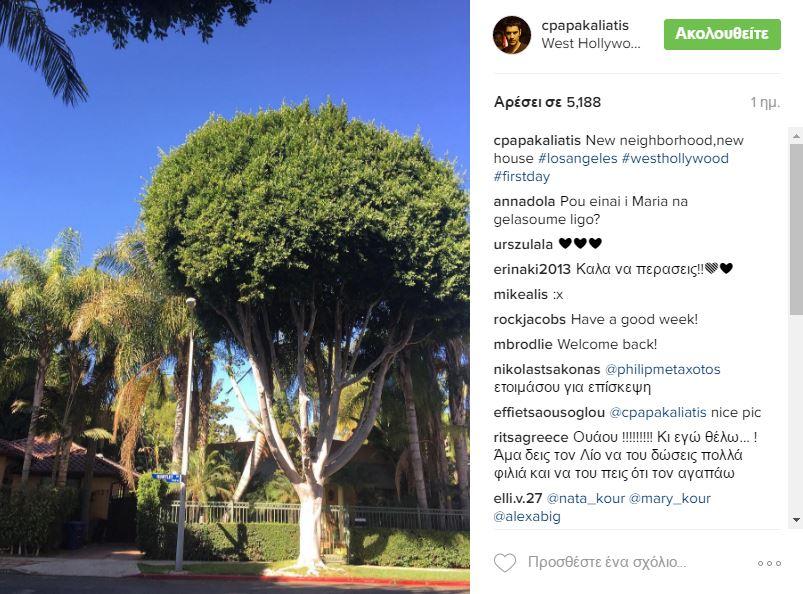Open the tree photo of the post

point(235,297)
